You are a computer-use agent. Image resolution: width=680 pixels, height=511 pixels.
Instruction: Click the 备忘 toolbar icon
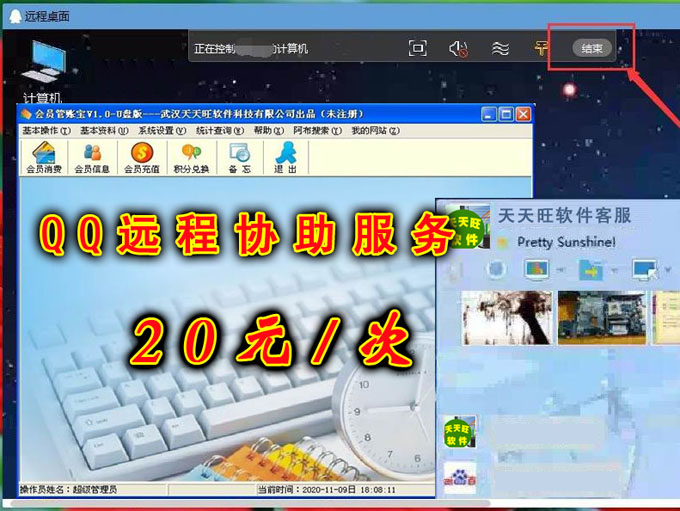[240, 157]
